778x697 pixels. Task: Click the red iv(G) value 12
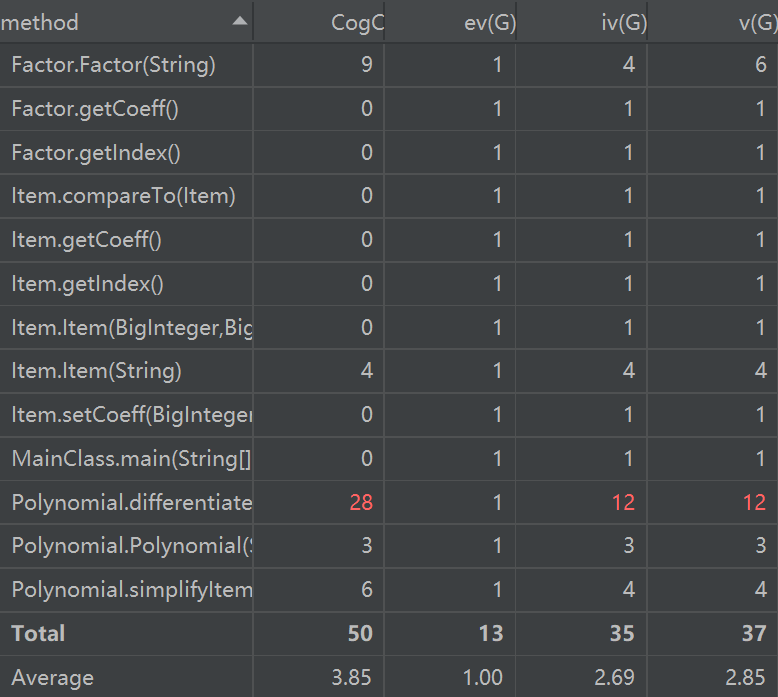[623, 503]
